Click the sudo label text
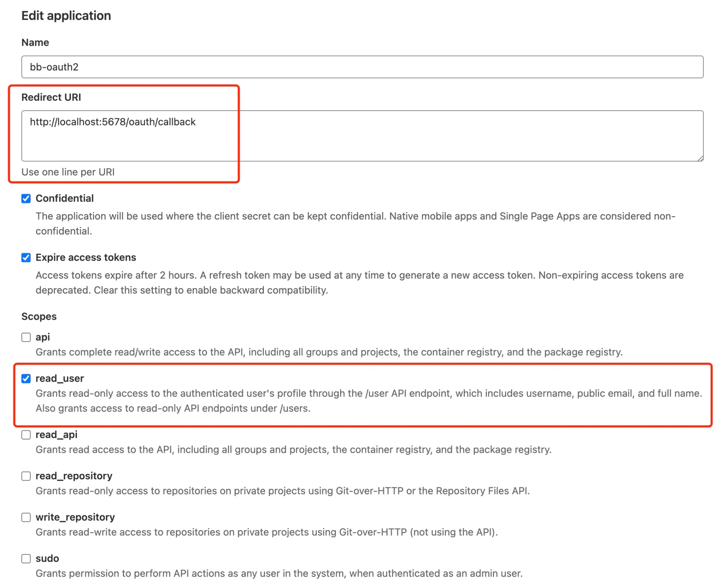The image size is (728, 585). pyautogui.click(x=47, y=558)
